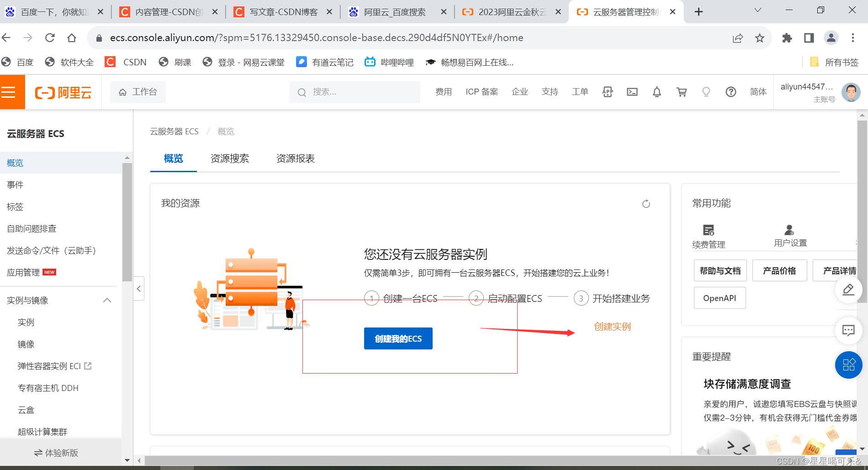Toggle the browser side panel
868x470 pixels.
click(809, 38)
